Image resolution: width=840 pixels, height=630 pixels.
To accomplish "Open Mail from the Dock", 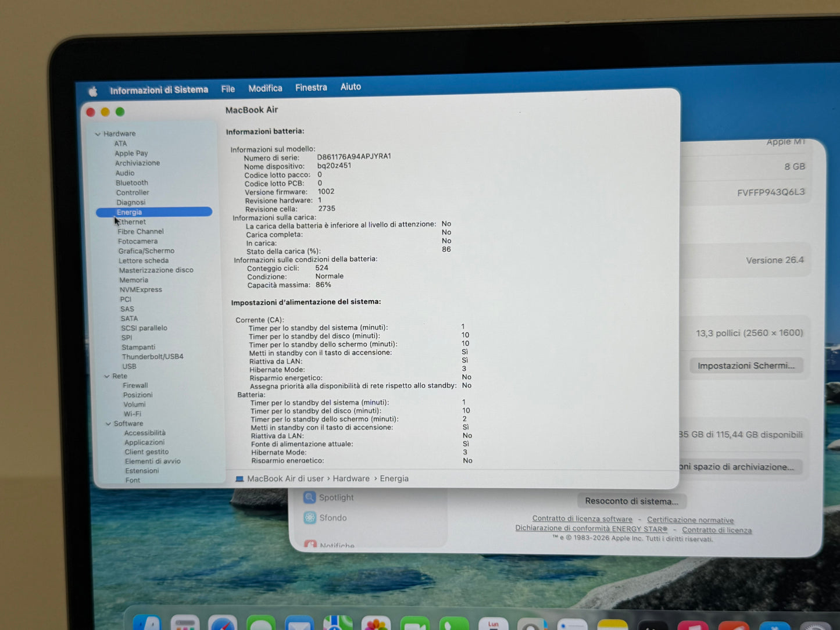I will (299, 623).
